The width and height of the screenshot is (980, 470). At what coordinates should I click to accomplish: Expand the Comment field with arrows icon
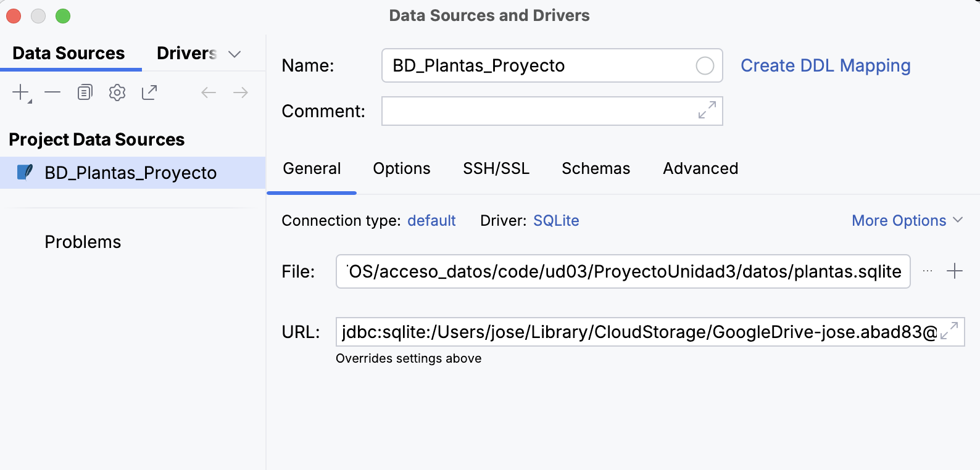707,110
